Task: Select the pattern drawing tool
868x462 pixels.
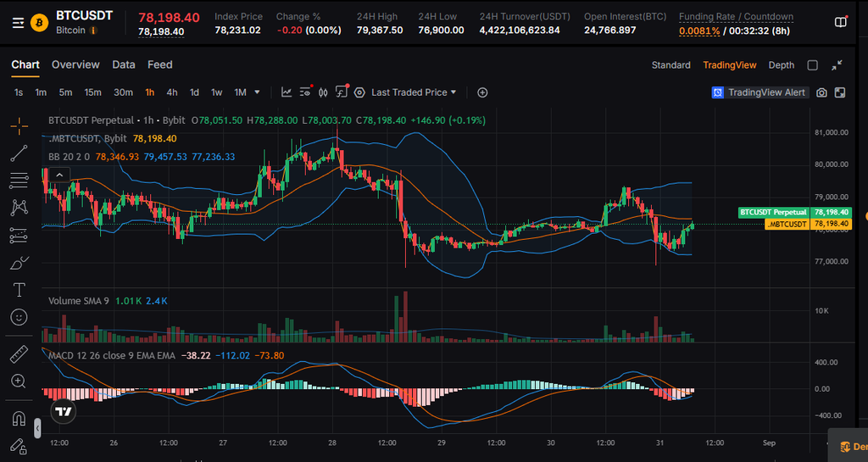Action: [x=19, y=208]
